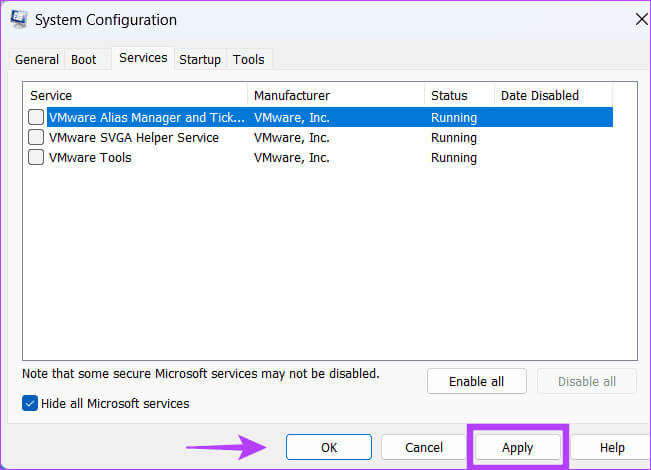Image resolution: width=651 pixels, height=470 pixels.
Task: Open the Tools tab
Action: pyautogui.click(x=248, y=59)
